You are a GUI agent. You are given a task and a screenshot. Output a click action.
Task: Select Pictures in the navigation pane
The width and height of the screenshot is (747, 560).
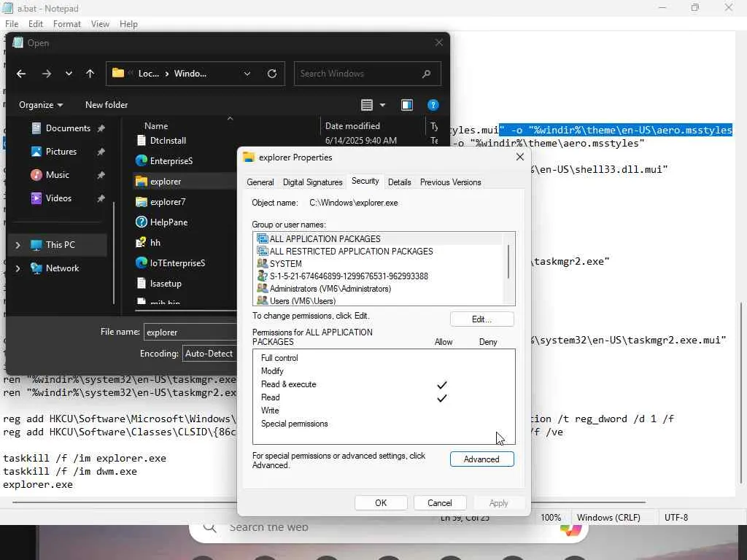61,152
